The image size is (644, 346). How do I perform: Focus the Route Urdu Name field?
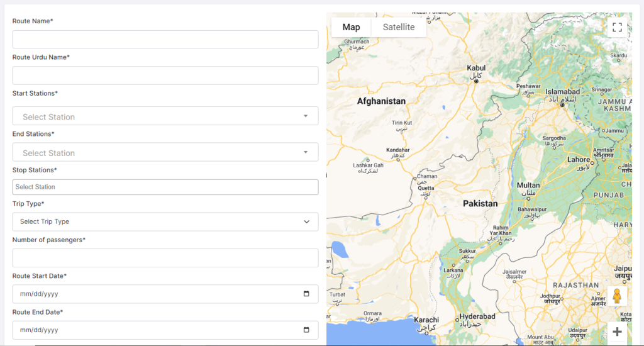pyautogui.click(x=165, y=75)
